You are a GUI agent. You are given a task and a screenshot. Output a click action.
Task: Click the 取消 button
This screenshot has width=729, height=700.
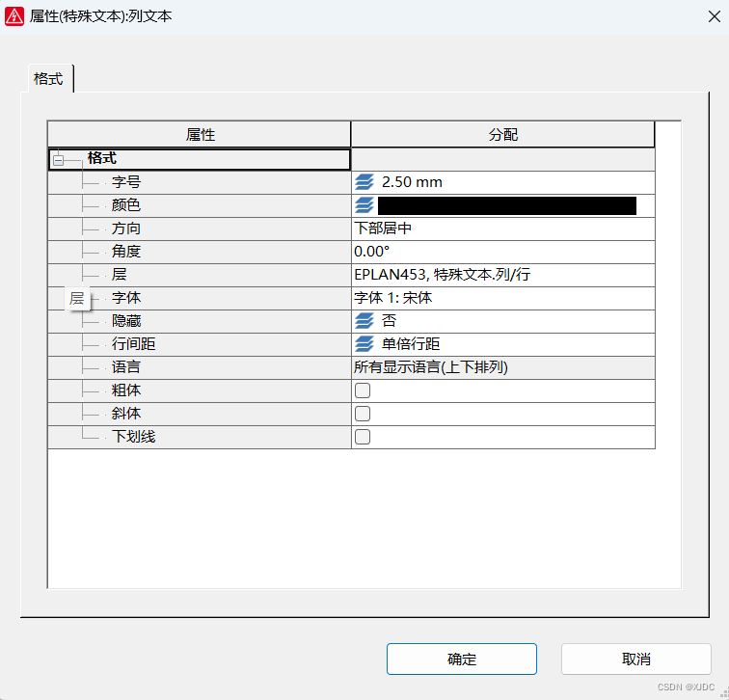coord(635,660)
